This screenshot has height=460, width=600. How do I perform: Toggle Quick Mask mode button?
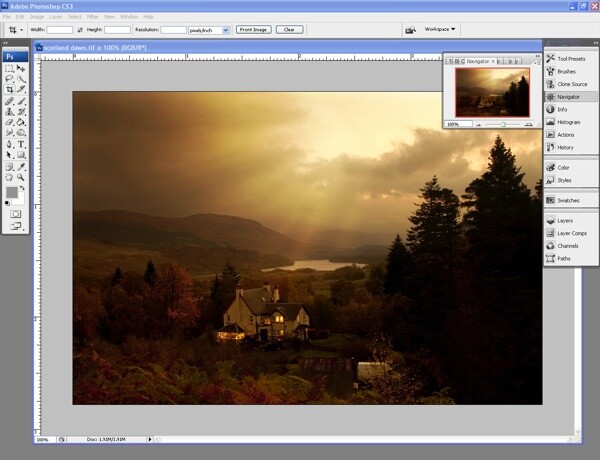pyautogui.click(x=16, y=214)
